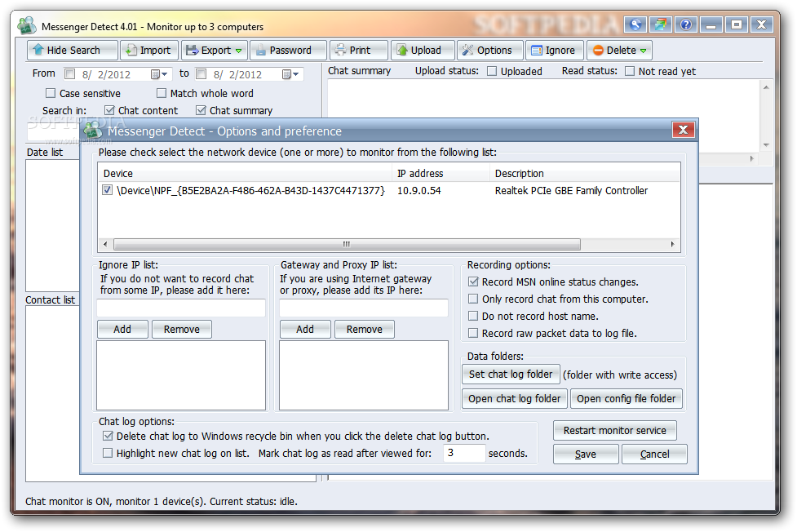Click device list scroll left arrow
The height and width of the screenshot is (532, 797).
tap(105, 244)
